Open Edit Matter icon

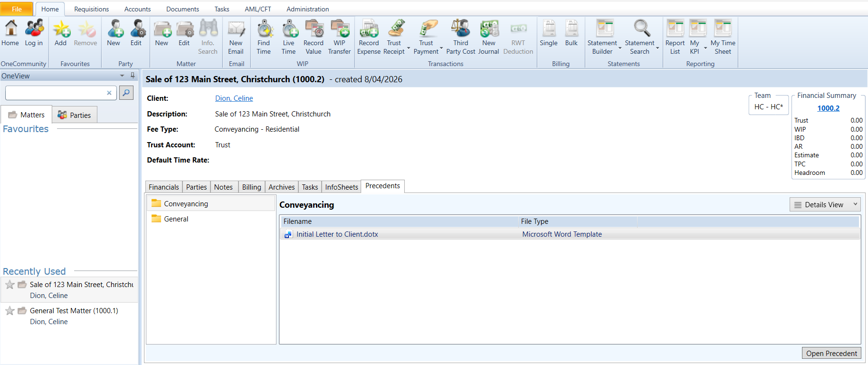click(x=184, y=33)
